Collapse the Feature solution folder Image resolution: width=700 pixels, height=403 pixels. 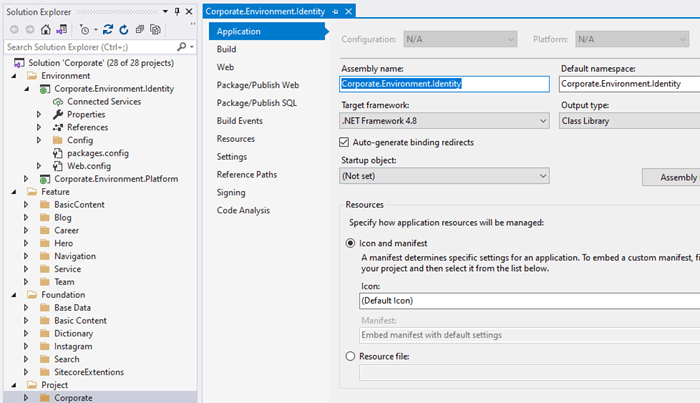[x=14, y=192]
